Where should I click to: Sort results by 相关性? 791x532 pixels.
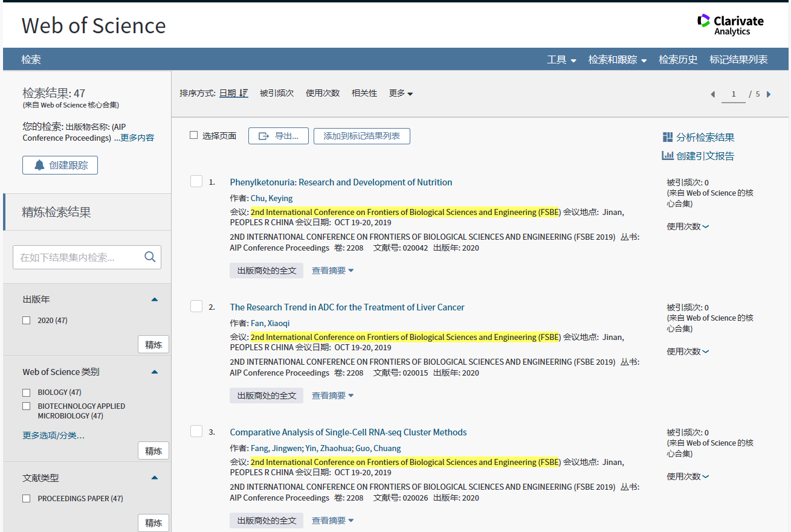pyautogui.click(x=364, y=93)
